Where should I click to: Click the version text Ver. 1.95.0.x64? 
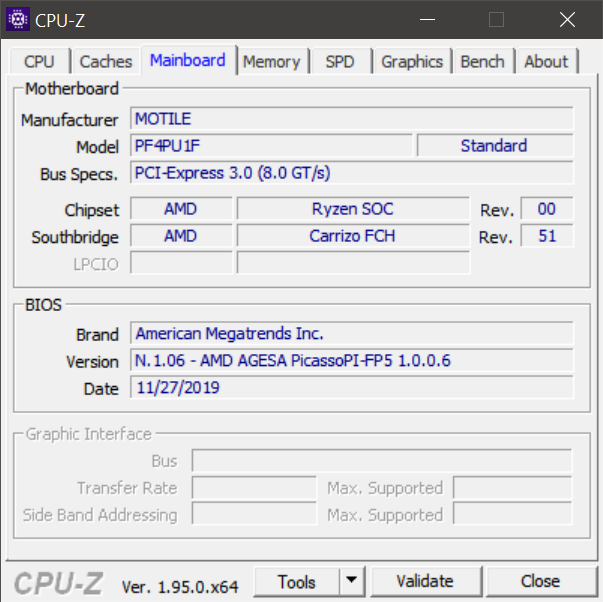coord(180,587)
